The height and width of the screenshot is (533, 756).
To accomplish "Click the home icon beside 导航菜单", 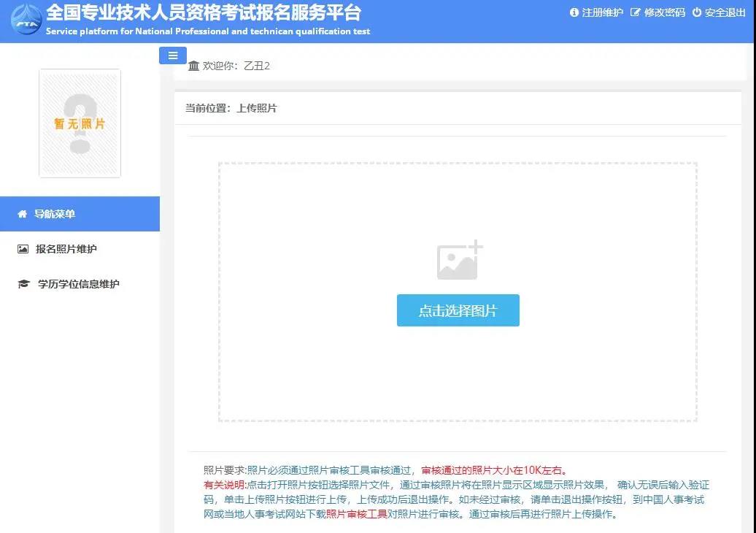I will pyautogui.click(x=23, y=213).
